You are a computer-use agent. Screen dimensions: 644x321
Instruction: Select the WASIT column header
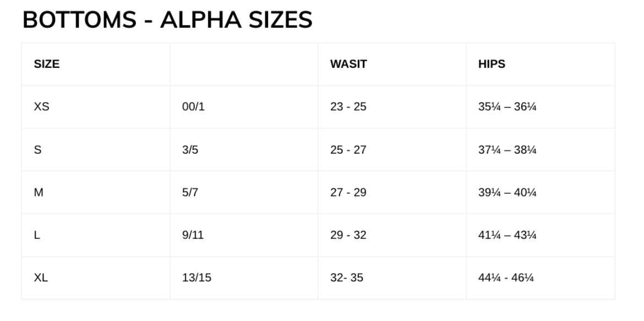point(392,64)
